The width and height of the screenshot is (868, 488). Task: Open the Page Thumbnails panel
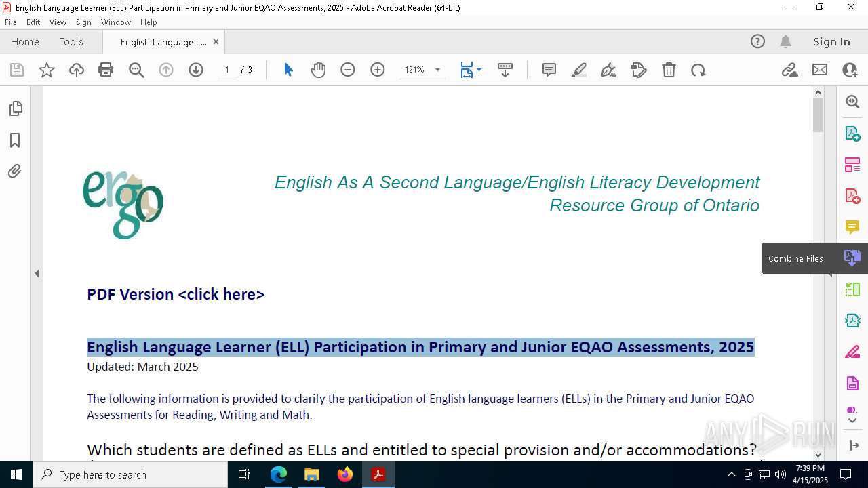[x=15, y=108]
